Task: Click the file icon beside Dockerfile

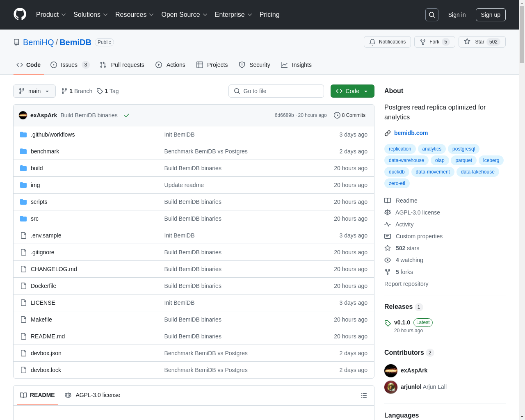Action: 23,286
